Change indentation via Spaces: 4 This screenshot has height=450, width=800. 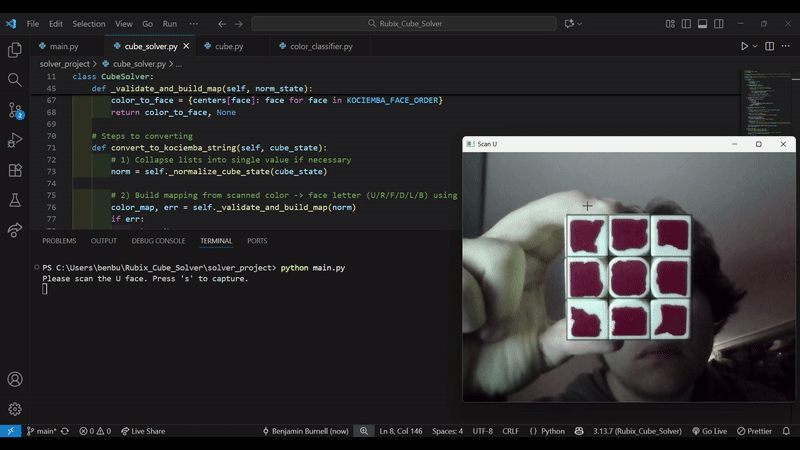[x=447, y=431]
